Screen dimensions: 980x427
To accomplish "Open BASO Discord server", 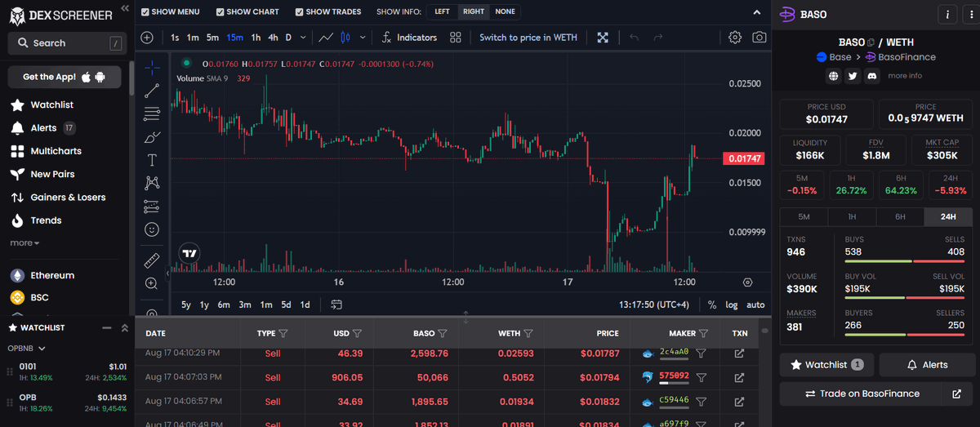I will tap(872, 76).
